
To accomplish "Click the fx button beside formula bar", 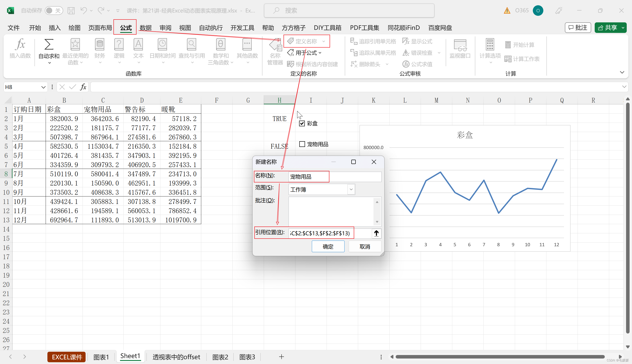I will 83,87.
